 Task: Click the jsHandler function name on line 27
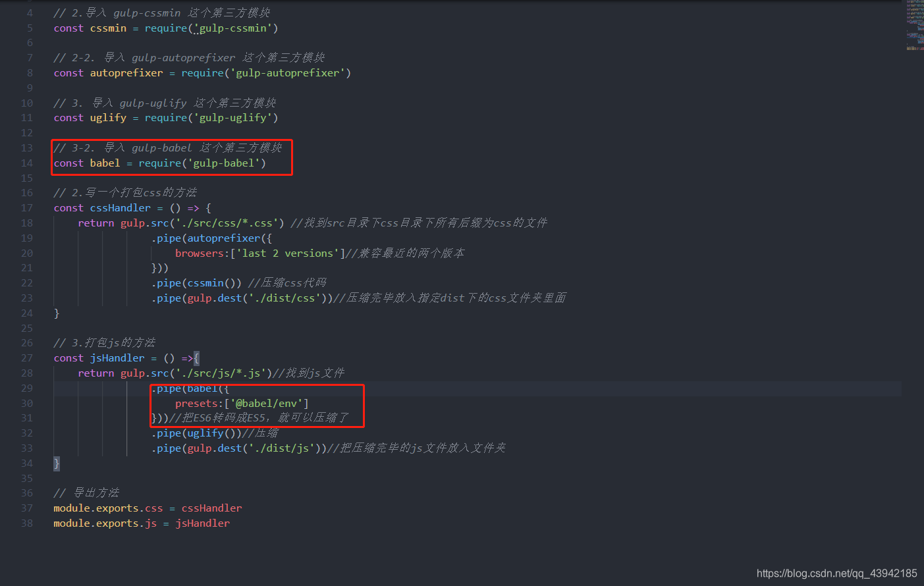click(117, 358)
